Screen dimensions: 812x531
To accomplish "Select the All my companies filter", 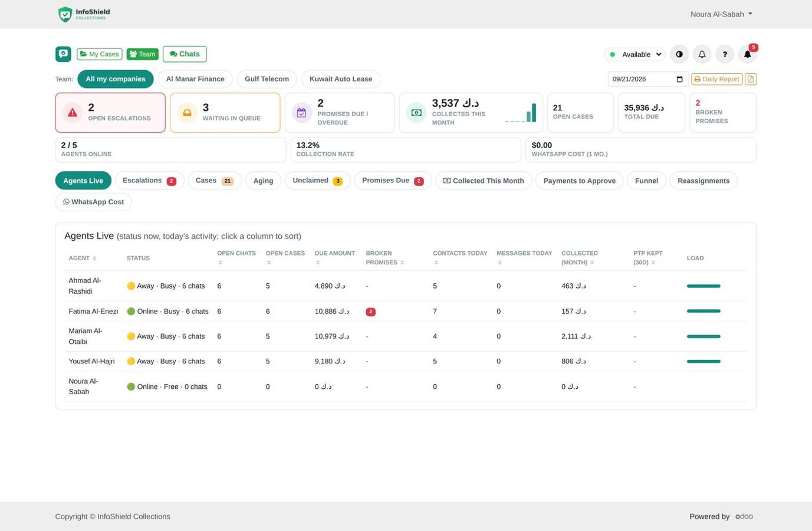I will pyautogui.click(x=116, y=79).
